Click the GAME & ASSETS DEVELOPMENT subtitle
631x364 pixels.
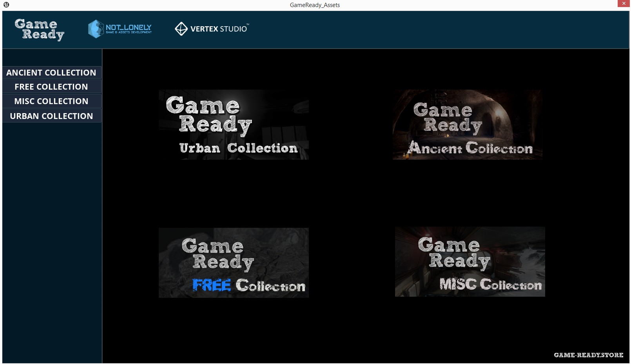(x=129, y=33)
